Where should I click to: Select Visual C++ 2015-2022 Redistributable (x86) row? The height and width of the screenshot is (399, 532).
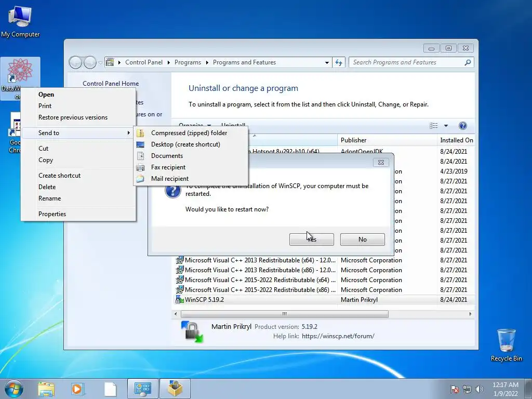(x=324, y=290)
